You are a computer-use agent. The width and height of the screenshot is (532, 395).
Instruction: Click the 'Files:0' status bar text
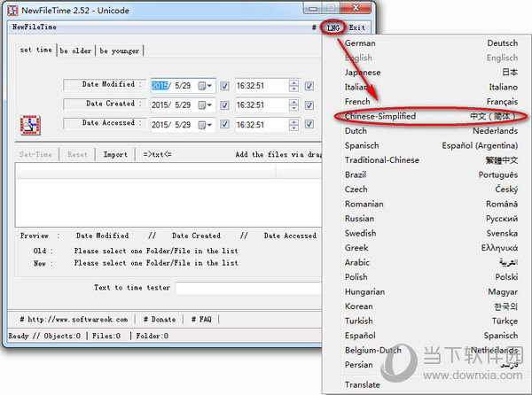point(106,336)
